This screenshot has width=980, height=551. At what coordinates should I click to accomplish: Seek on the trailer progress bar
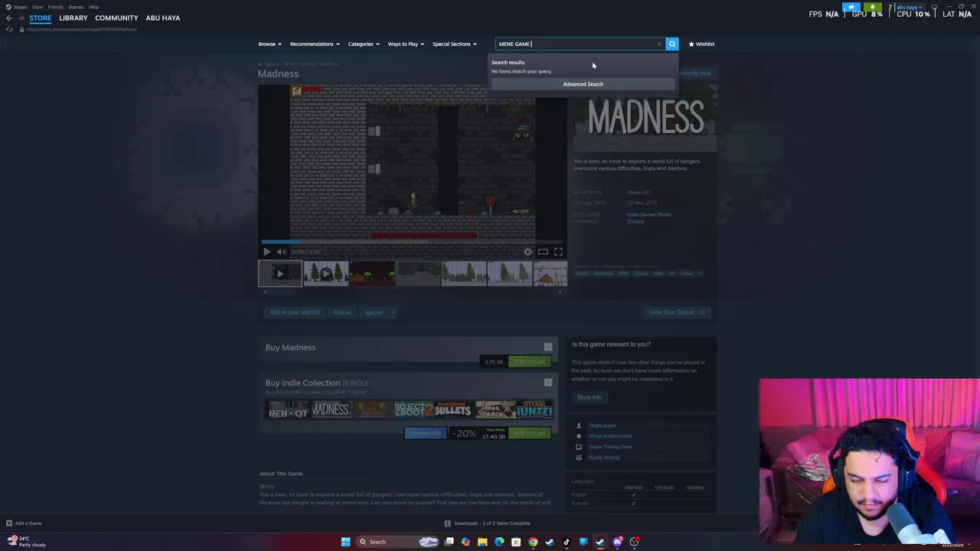click(412, 242)
